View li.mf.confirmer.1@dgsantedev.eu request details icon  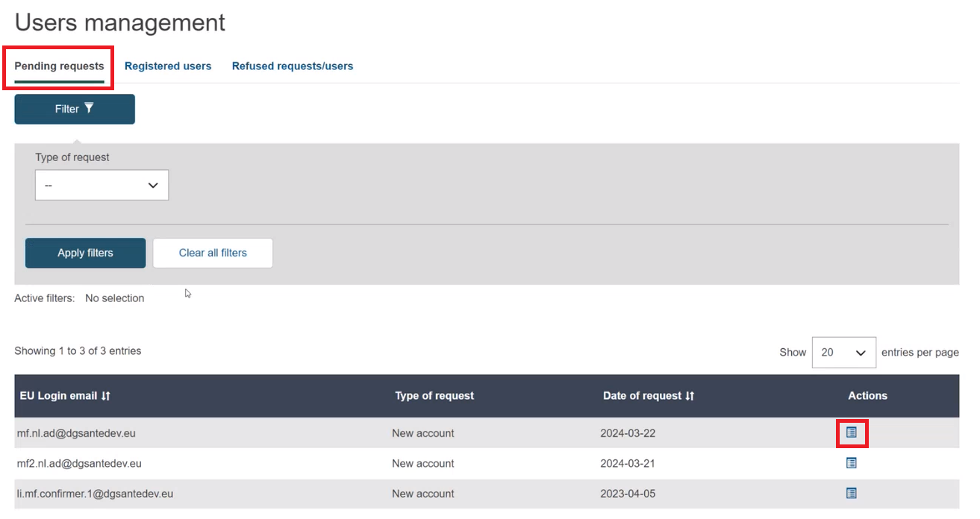851,493
